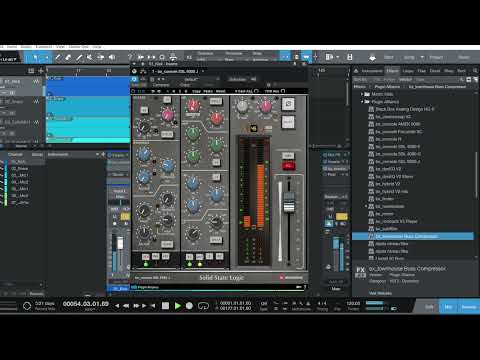Click the Main channel volume fader
The image size is (480, 360).
336,243
